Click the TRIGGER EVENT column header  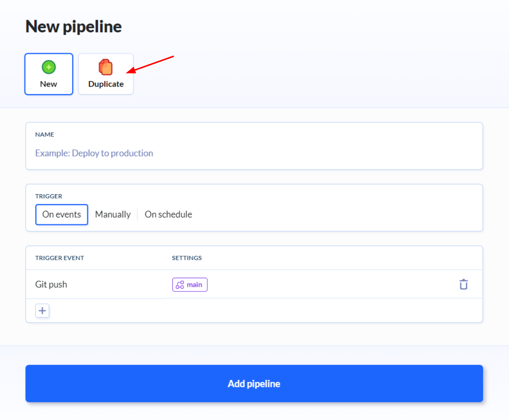point(60,258)
